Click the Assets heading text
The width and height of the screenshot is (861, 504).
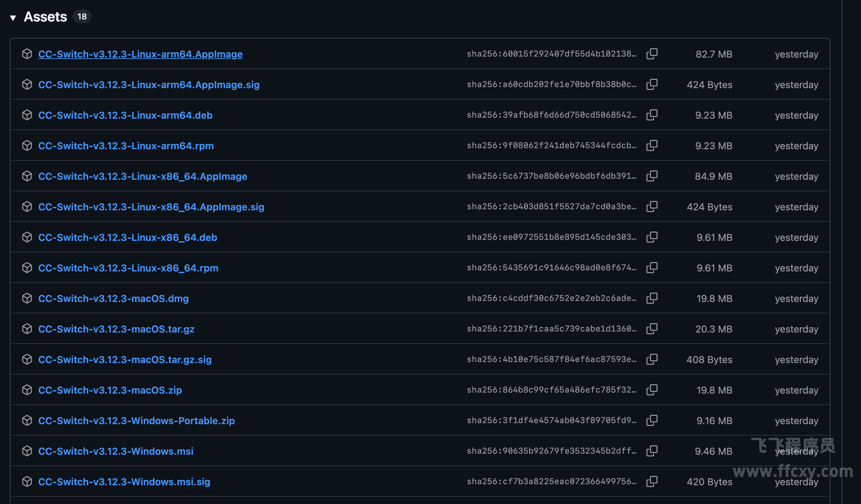point(45,17)
